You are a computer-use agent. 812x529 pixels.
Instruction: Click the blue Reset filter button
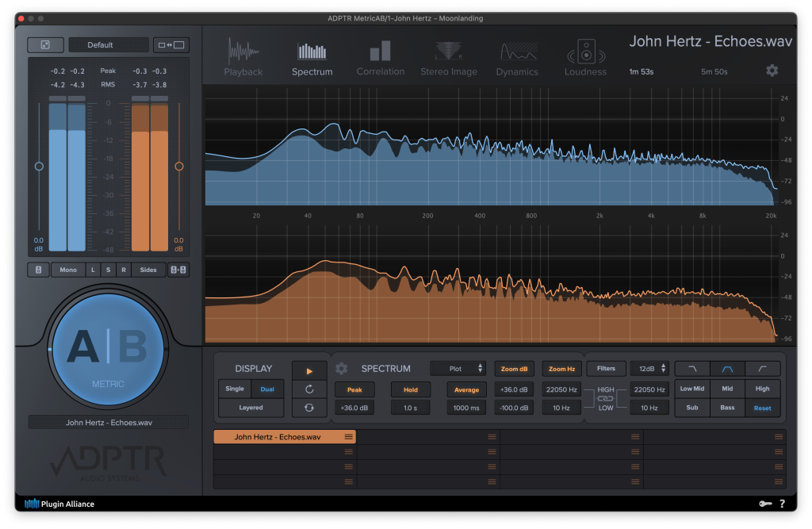tap(762, 408)
